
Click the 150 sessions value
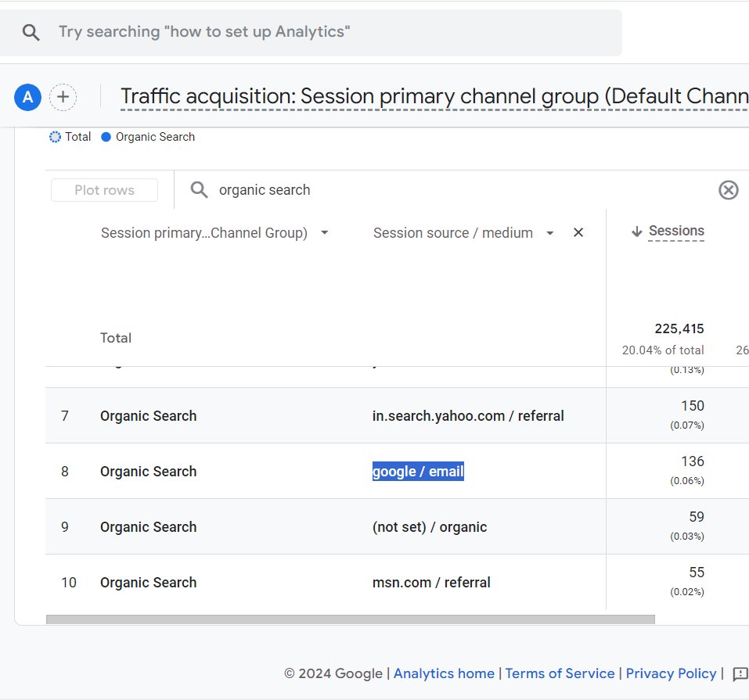(693, 406)
